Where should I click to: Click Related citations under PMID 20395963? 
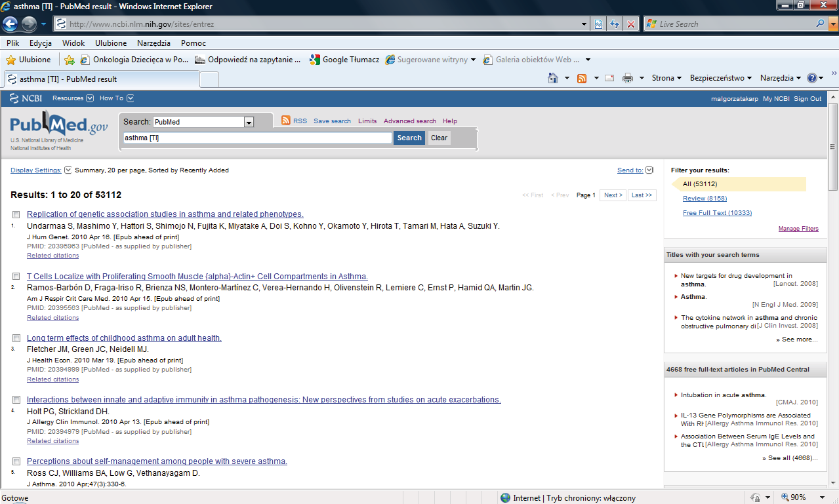pyautogui.click(x=52, y=256)
